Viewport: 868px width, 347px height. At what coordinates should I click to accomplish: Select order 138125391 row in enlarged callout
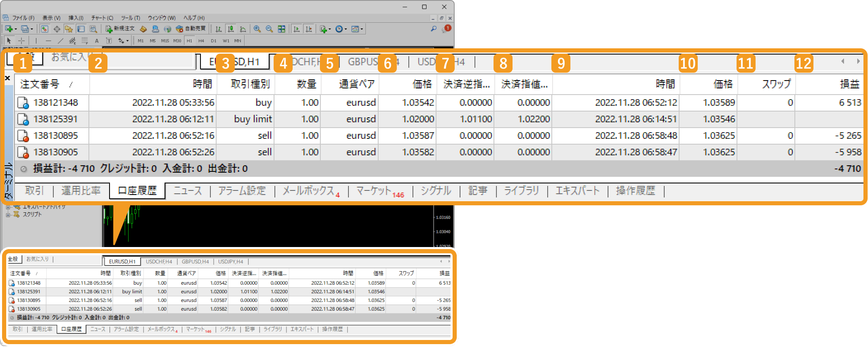439,119
